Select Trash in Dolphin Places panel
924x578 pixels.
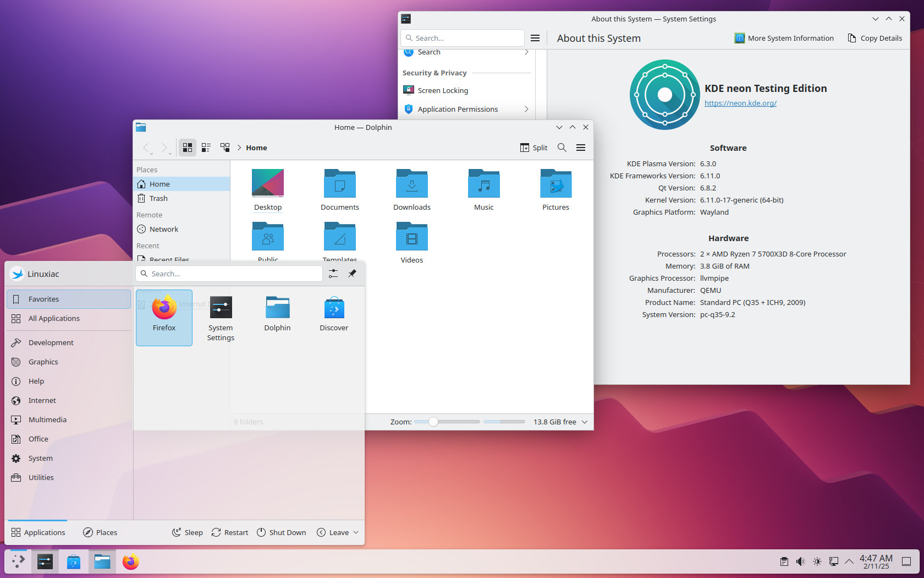(x=182, y=198)
